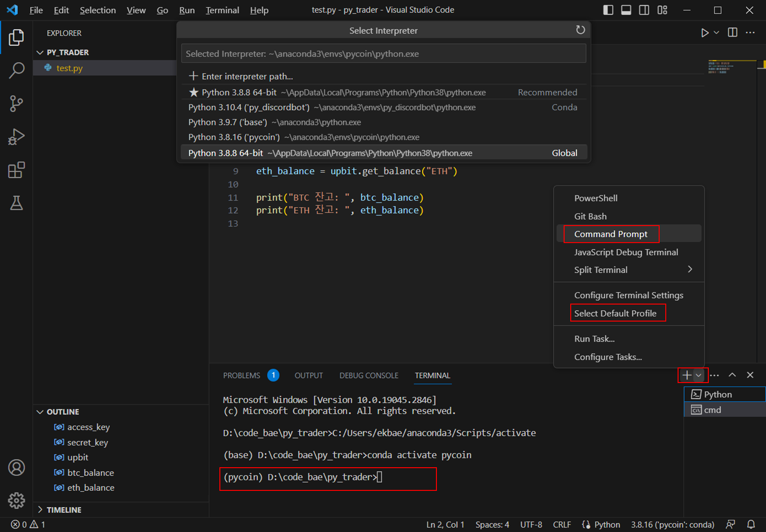
Task: Click Configure Tasks... menu entry
Action: [629, 357]
